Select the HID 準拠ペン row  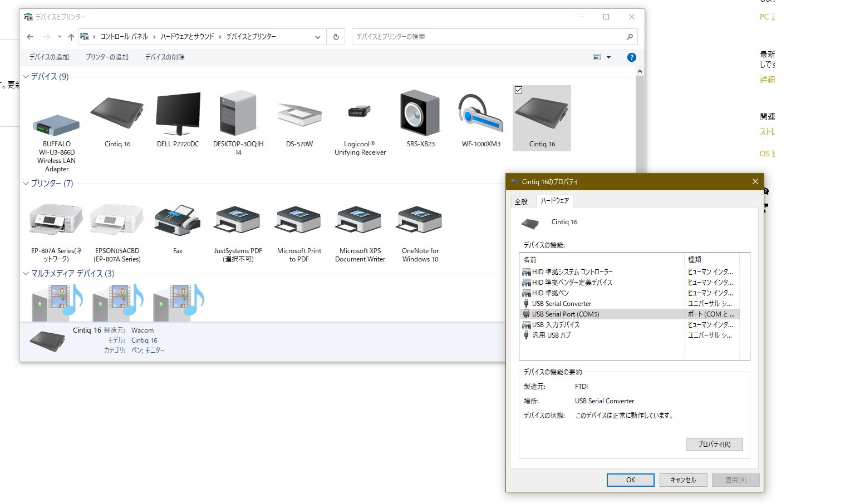click(x=629, y=293)
